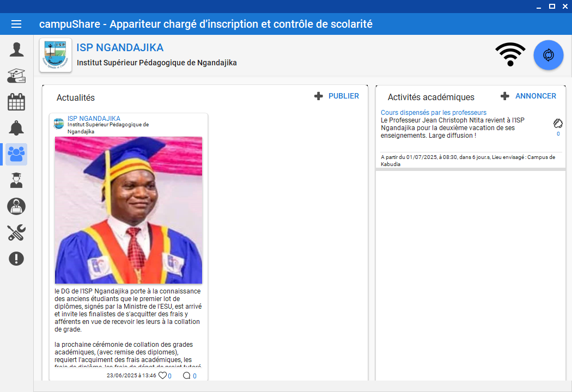Applaud the professor announcement with clap icon

[558, 124]
